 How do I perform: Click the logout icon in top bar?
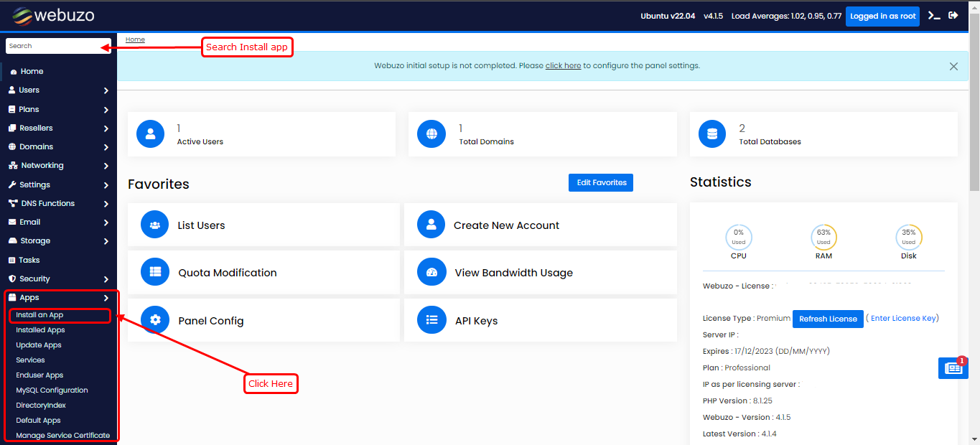[953, 16]
